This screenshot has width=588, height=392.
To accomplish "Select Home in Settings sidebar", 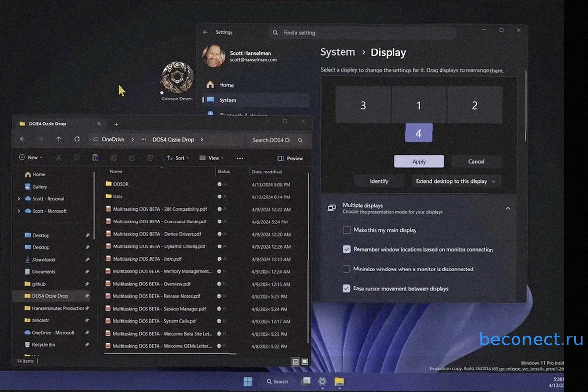I will point(256,85).
